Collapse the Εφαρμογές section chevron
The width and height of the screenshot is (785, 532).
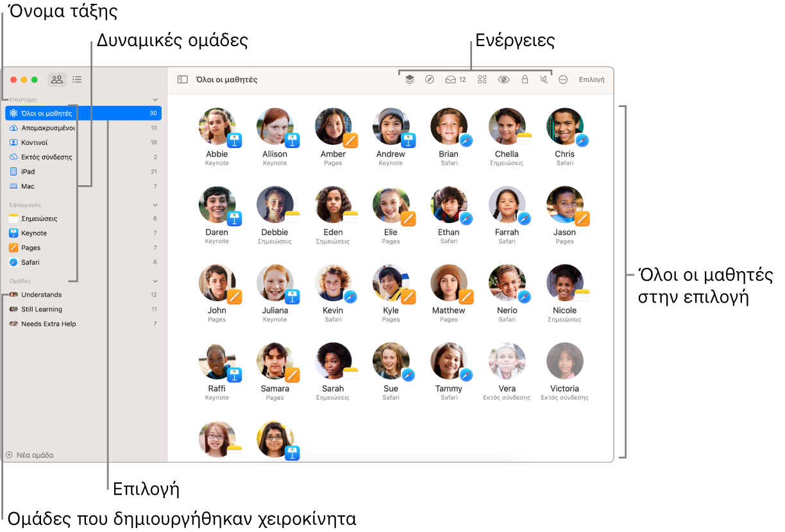[x=155, y=205]
